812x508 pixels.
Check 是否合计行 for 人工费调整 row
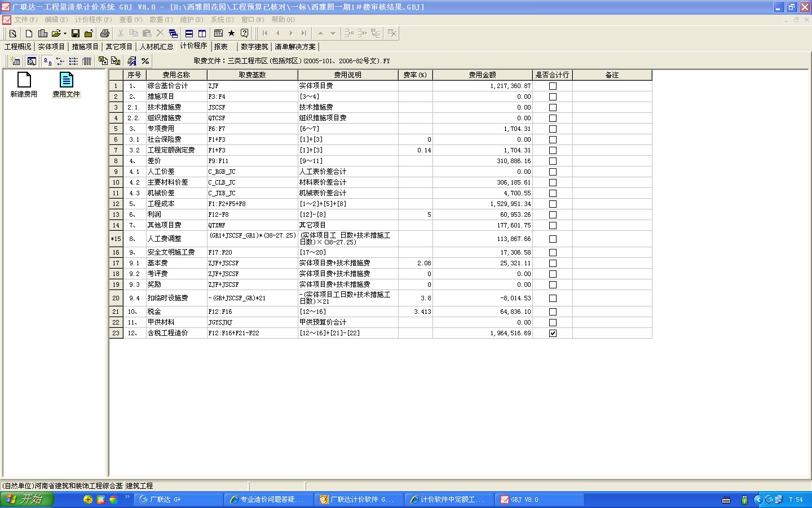pyautogui.click(x=553, y=239)
